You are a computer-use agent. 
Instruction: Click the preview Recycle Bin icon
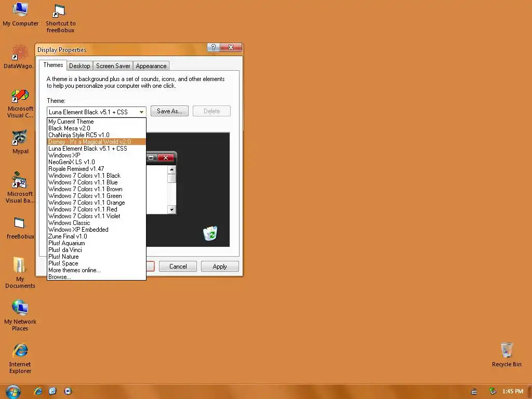tap(210, 233)
